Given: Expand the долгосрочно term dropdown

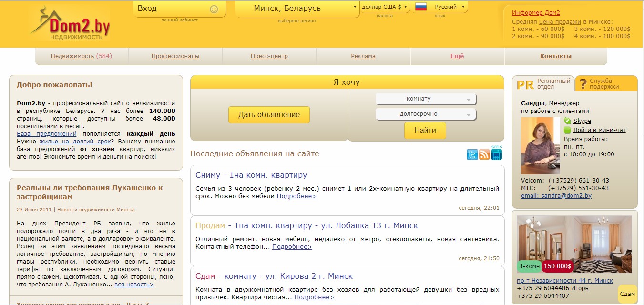Looking at the screenshot, I should click(426, 114).
